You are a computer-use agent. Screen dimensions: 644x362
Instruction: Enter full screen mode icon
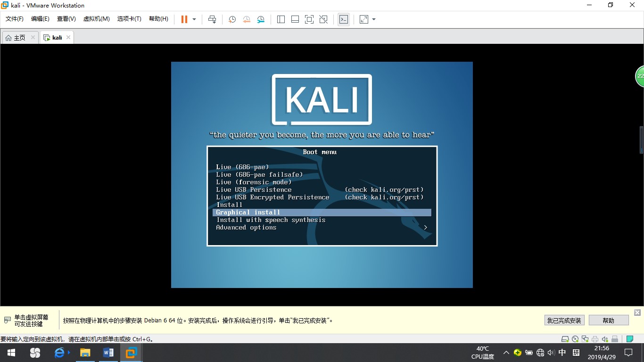point(309,19)
